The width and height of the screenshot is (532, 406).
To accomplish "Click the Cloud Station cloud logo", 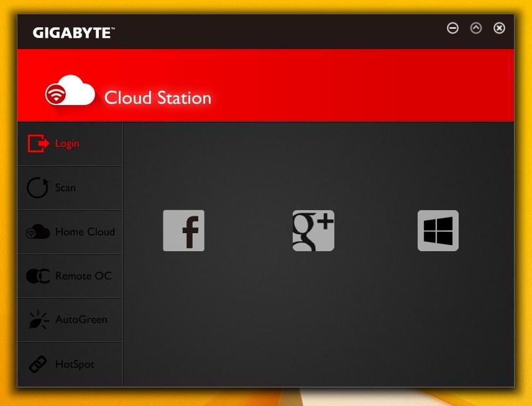I will coord(70,90).
